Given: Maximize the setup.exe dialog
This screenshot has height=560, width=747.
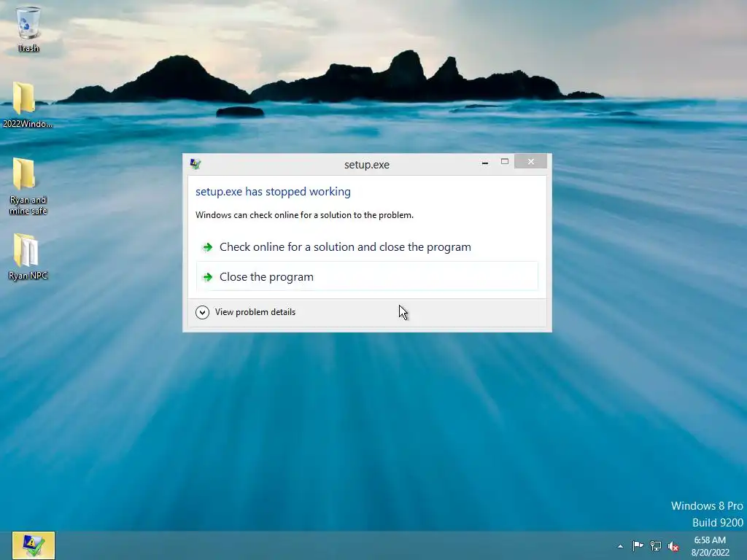Looking at the screenshot, I should point(505,162).
